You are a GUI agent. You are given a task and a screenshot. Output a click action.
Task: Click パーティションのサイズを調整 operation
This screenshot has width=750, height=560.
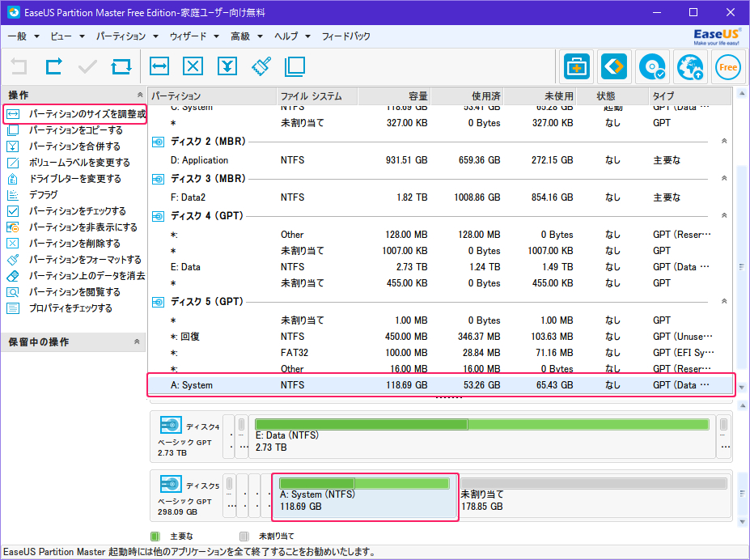click(x=75, y=114)
